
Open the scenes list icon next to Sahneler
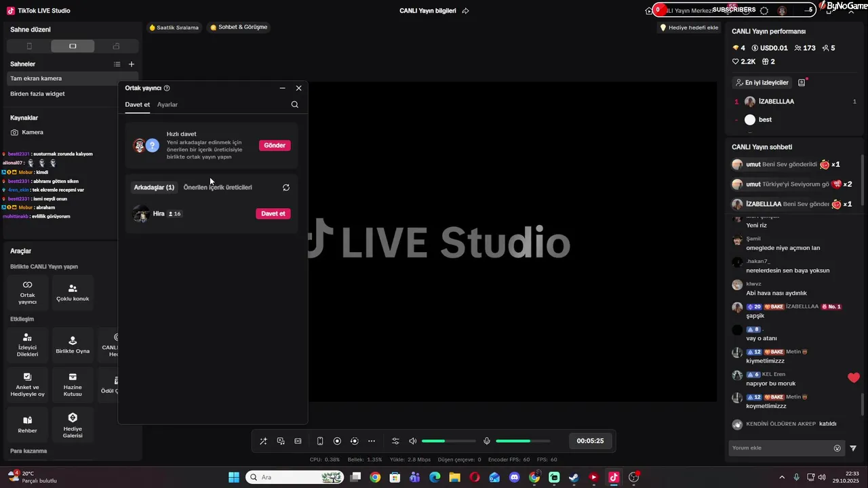(117, 64)
